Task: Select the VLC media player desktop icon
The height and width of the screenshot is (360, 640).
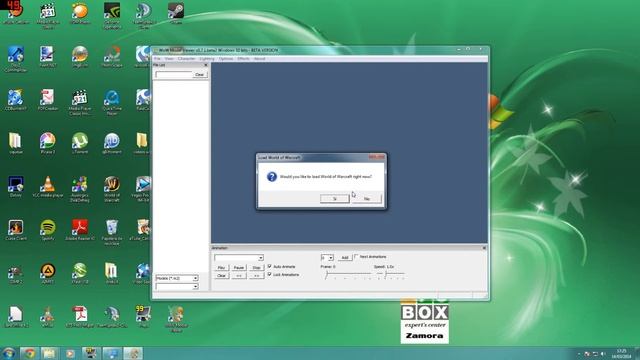Action: point(48,187)
